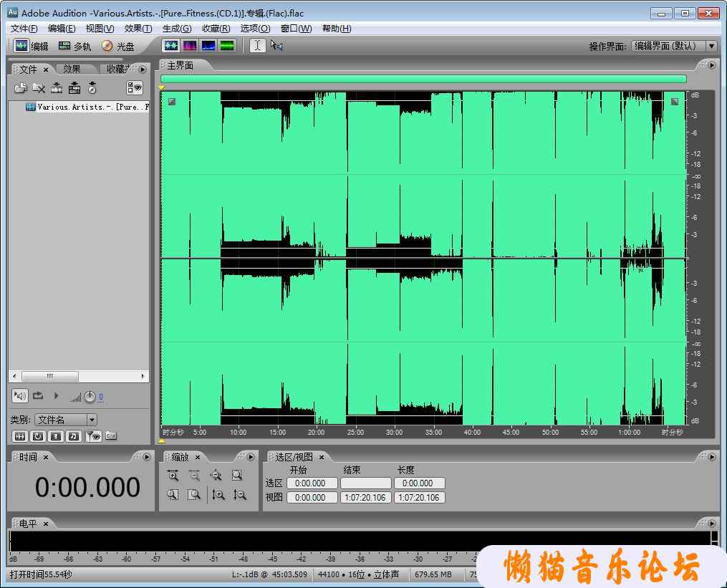
Task: Select the spectral pan display icon
Action: click(208, 45)
